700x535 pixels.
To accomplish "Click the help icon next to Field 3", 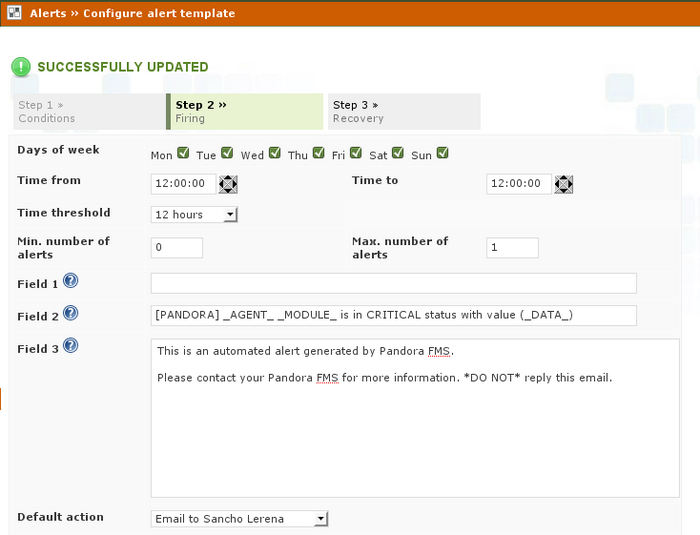I will [71, 346].
